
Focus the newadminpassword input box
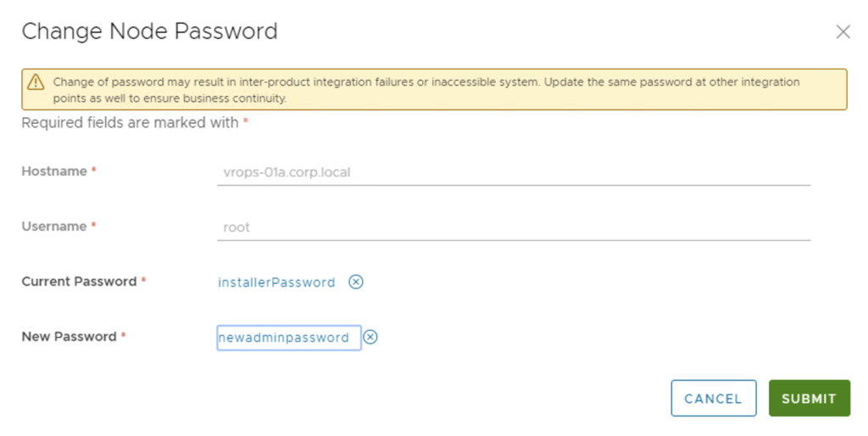288,338
